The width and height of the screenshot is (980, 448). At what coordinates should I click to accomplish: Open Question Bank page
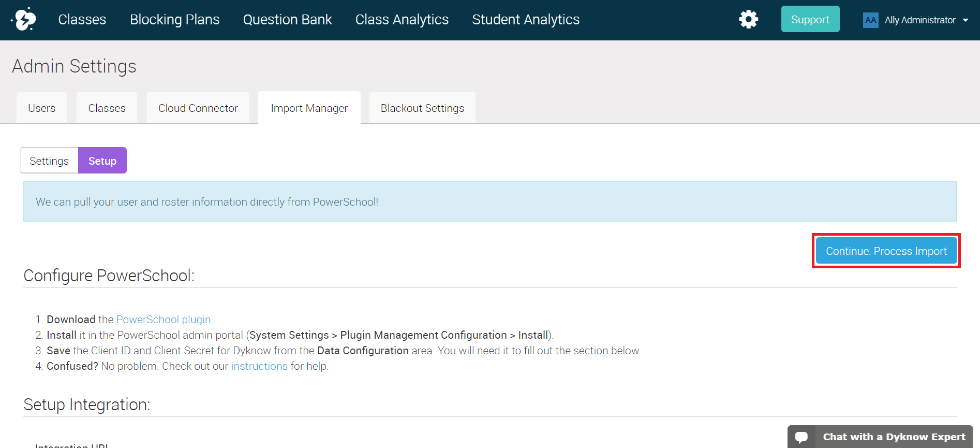[x=287, y=20]
